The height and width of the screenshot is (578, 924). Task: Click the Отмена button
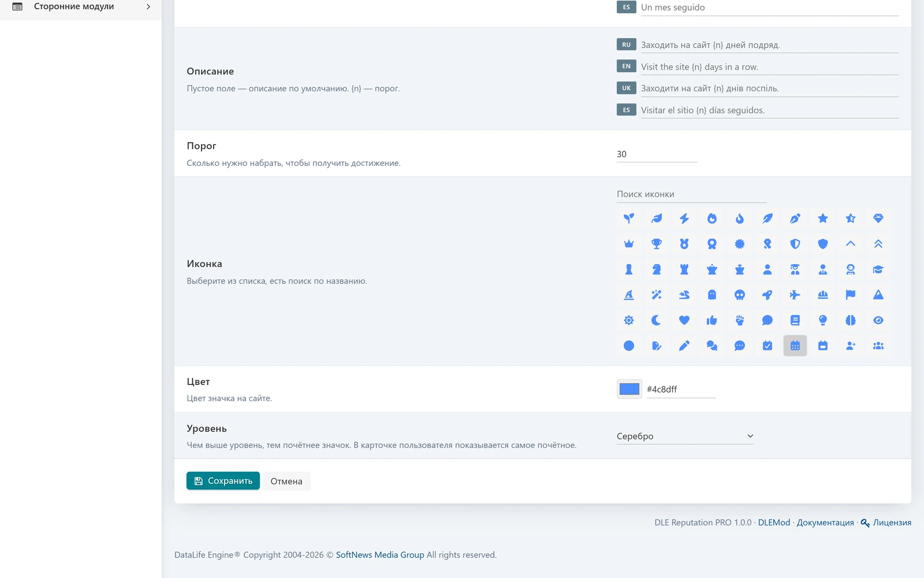(x=286, y=481)
